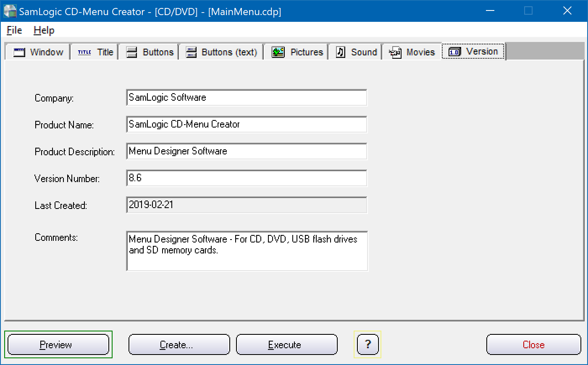Click the Pictures tab icon

[x=278, y=52]
